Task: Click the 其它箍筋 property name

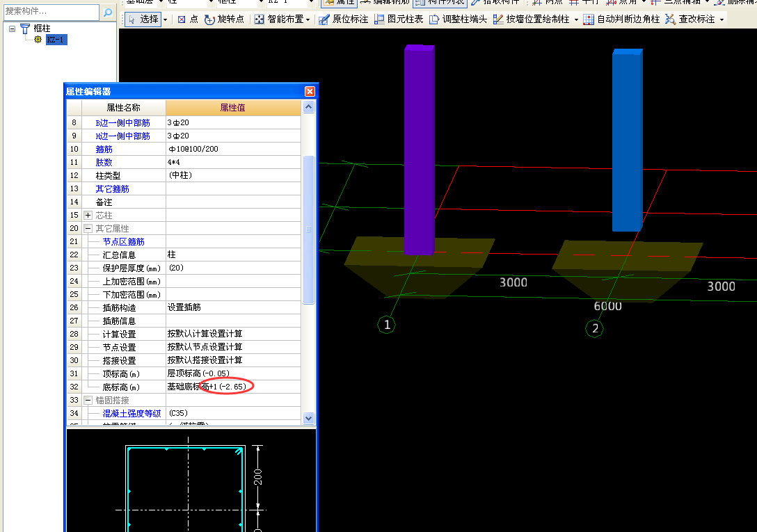Action: tap(113, 188)
